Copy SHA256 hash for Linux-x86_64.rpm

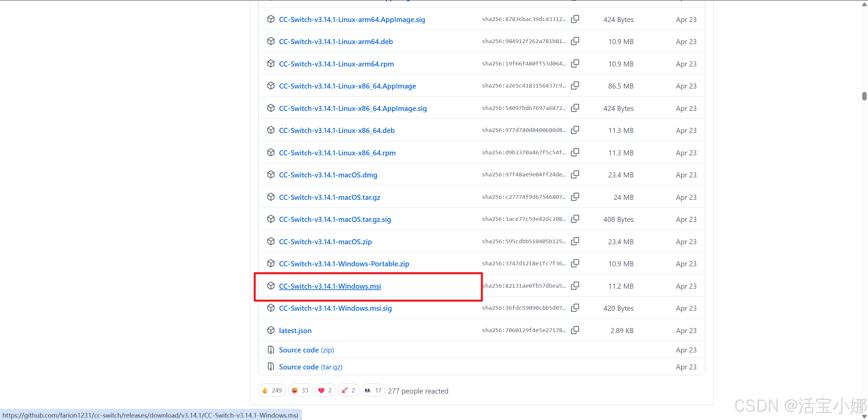(x=575, y=152)
